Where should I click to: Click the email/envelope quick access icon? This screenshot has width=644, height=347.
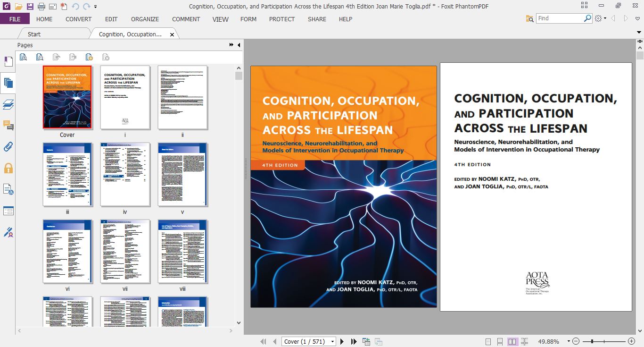click(52, 7)
